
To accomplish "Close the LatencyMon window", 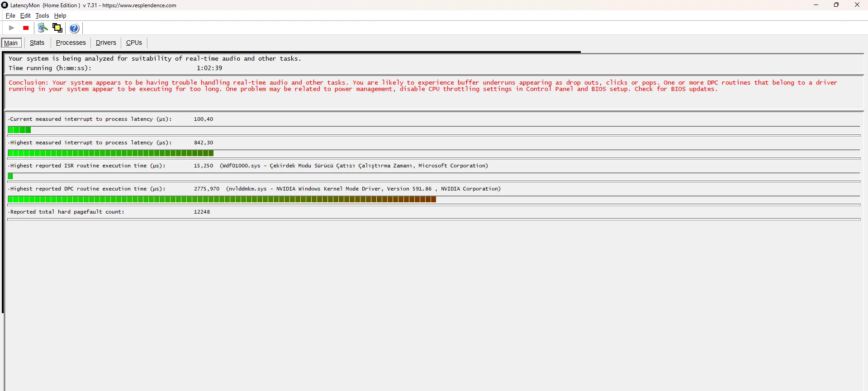I will (x=857, y=5).
